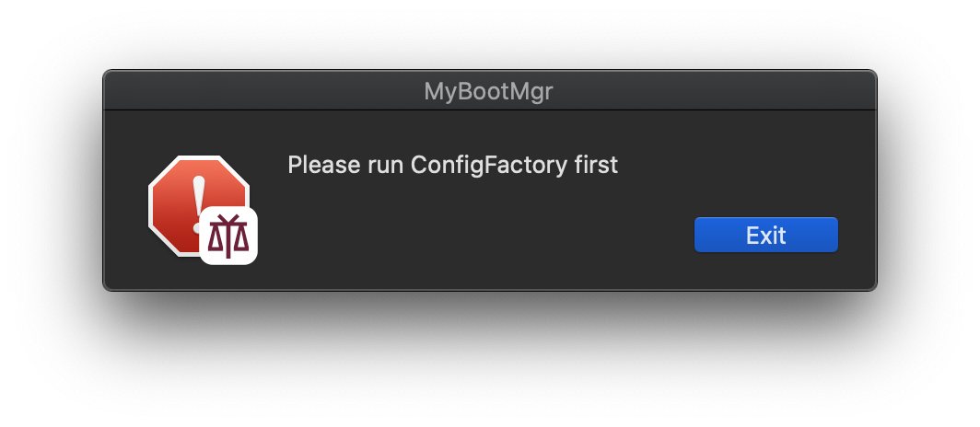Click the MyBootMgr title bar text
This screenshot has width=980, height=427.
tap(489, 92)
